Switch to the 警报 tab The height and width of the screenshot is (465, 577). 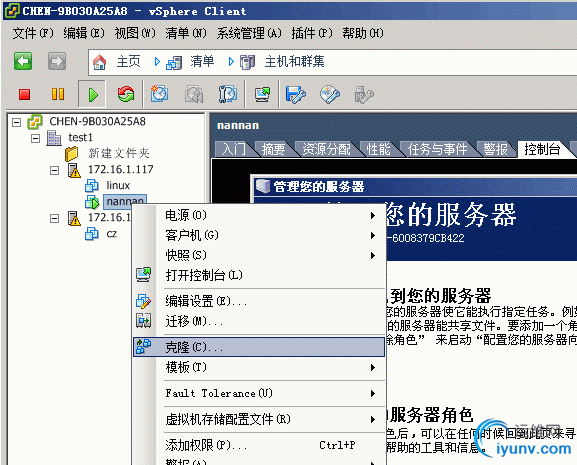tap(496, 149)
